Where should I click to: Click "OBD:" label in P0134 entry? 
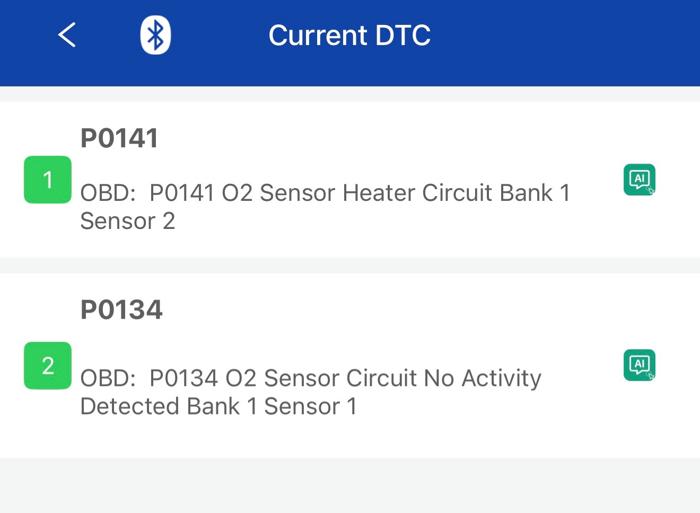108,378
